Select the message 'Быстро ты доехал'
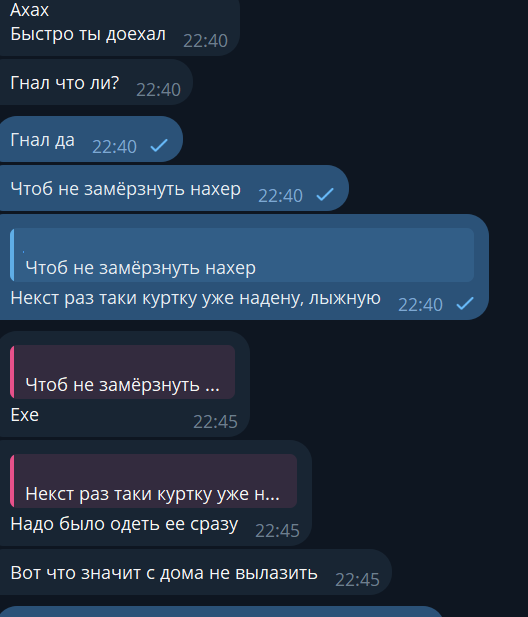The width and height of the screenshot is (528, 617). point(88,34)
